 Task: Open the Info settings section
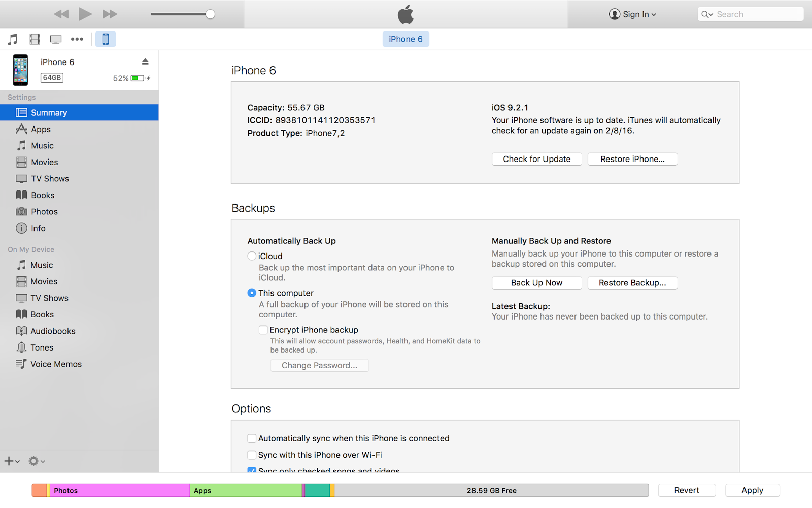(79, 228)
